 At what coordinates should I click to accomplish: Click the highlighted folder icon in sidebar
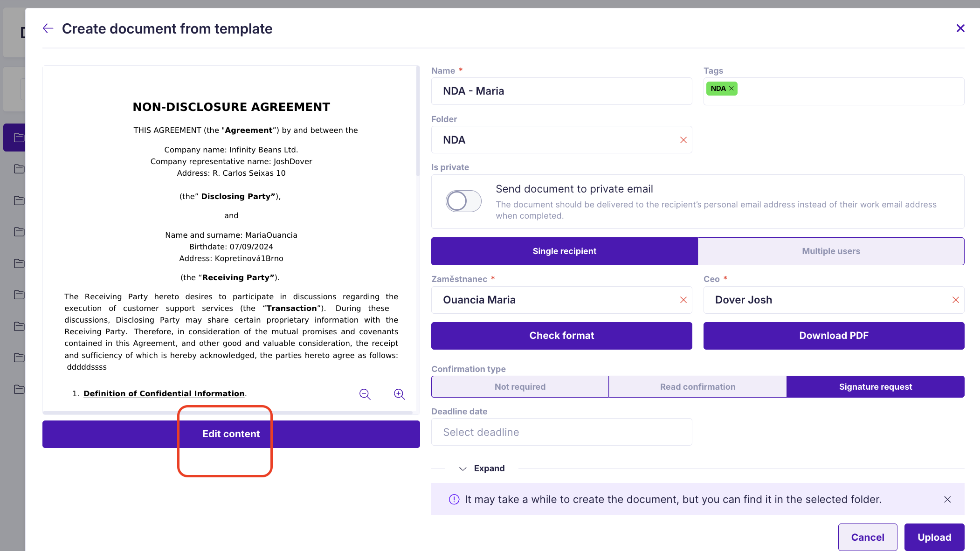click(19, 138)
